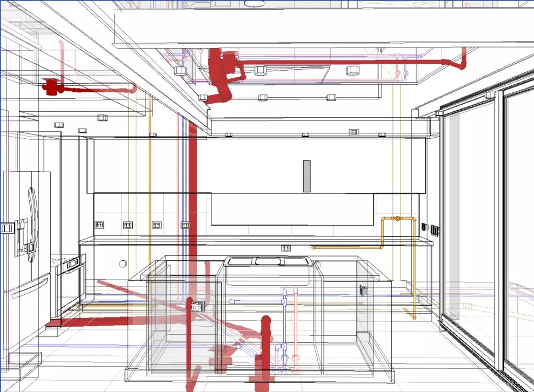This screenshot has height=392, width=534.
Task: Select the double outlet box inside the island
Action: (x=197, y=306)
